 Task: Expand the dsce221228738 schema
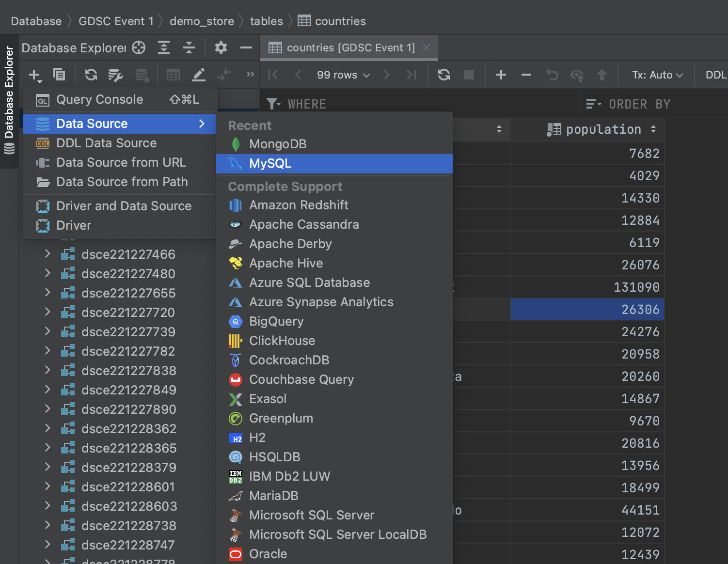pyautogui.click(x=47, y=525)
